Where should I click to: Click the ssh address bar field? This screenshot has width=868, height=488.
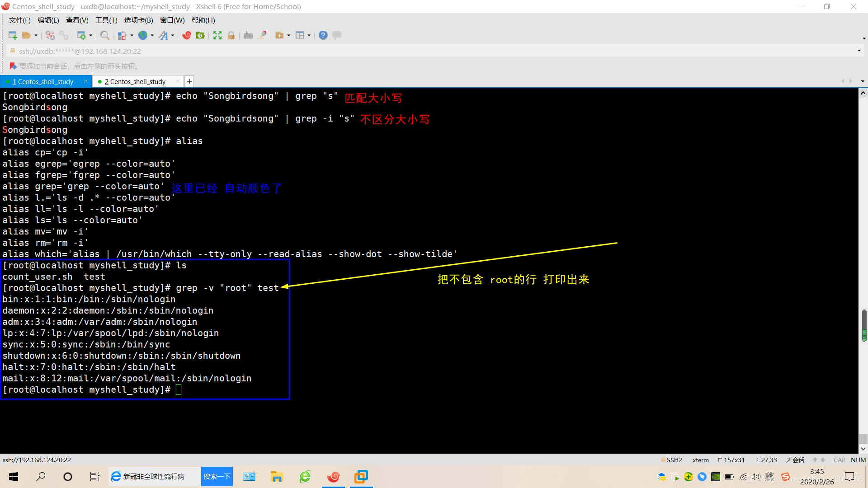click(x=434, y=51)
